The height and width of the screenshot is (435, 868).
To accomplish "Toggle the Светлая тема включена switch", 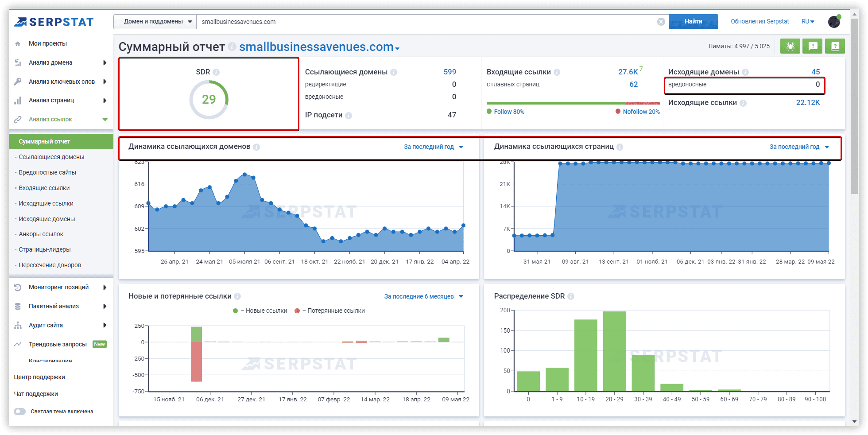I will [x=19, y=412].
